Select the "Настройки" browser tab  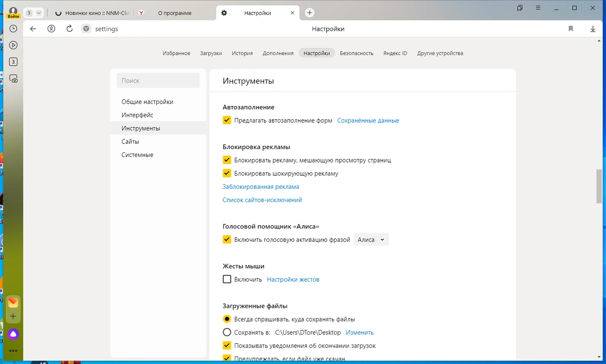click(258, 13)
